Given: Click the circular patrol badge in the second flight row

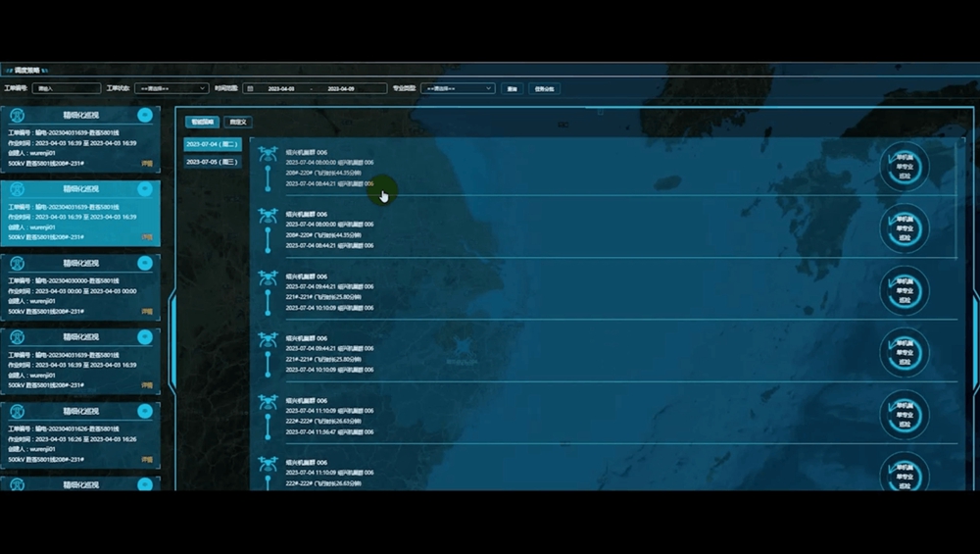Looking at the screenshot, I should (x=904, y=227).
